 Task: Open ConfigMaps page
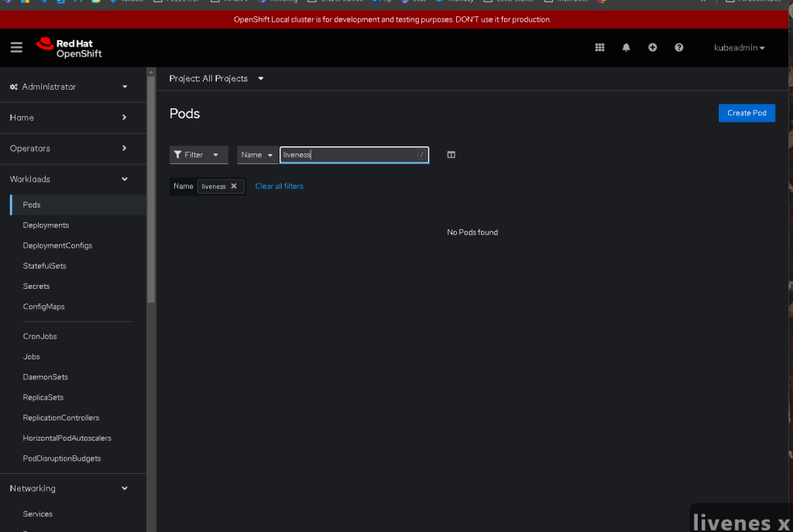click(x=43, y=307)
